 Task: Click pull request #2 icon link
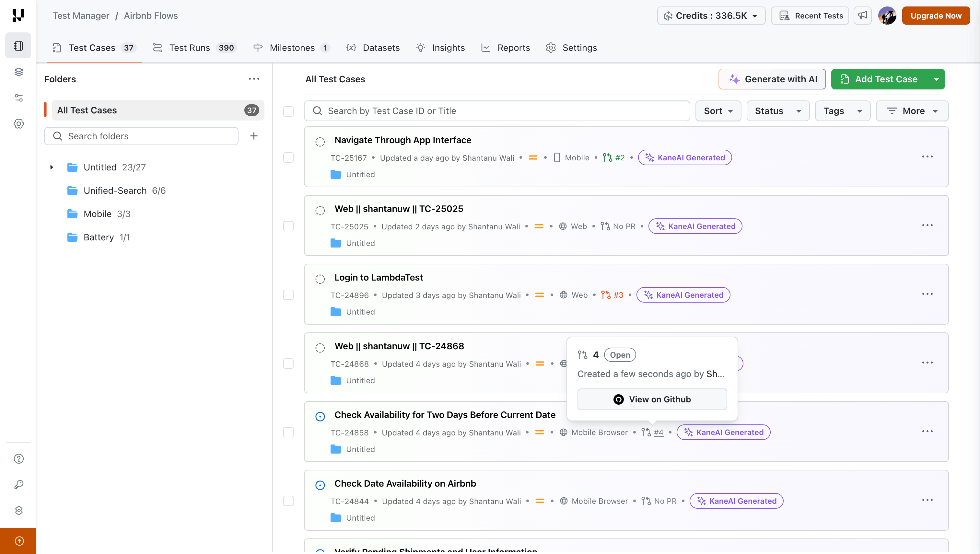pyautogui.click(x=614, y=157)
